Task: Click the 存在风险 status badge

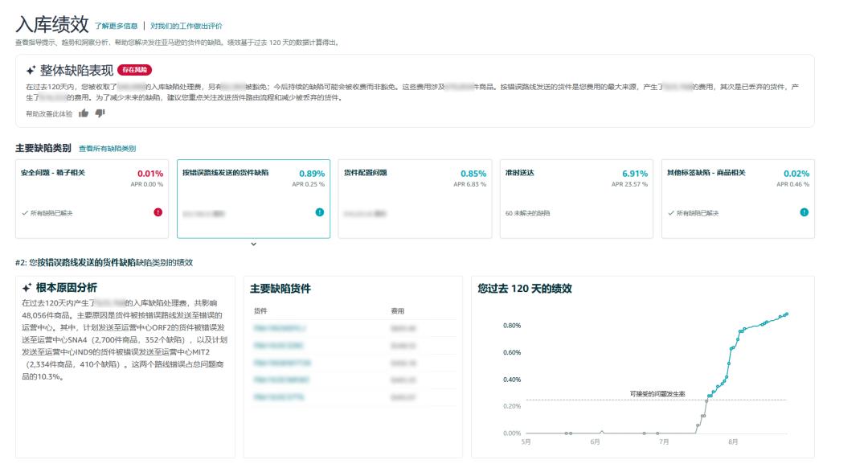Action: [x=134, y=70]
